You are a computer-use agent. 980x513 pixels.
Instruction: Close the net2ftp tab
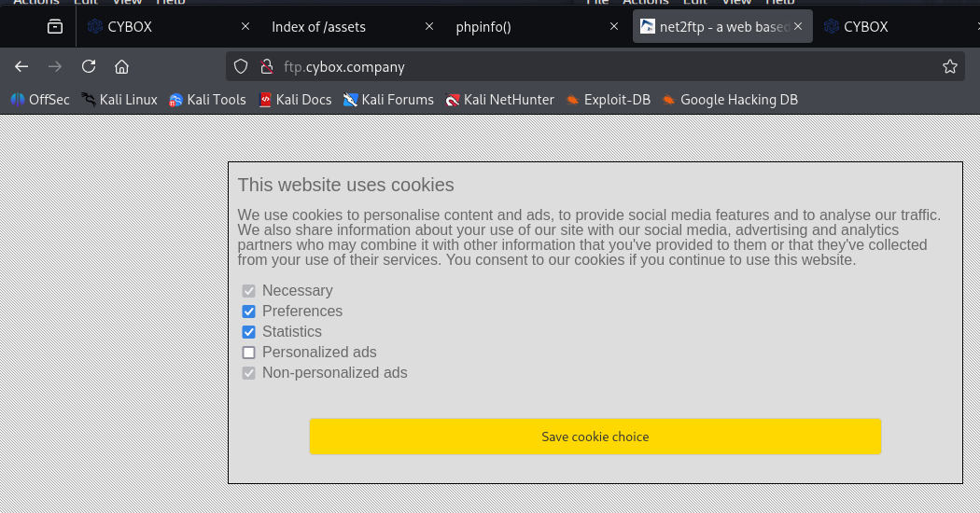[798, 27]
